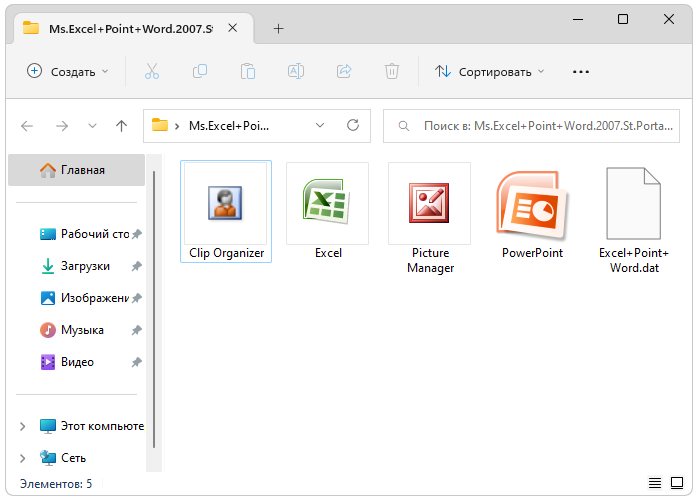Screen dimensions: 698x502
Task: Select the Excel application icon
Action: 328,211
